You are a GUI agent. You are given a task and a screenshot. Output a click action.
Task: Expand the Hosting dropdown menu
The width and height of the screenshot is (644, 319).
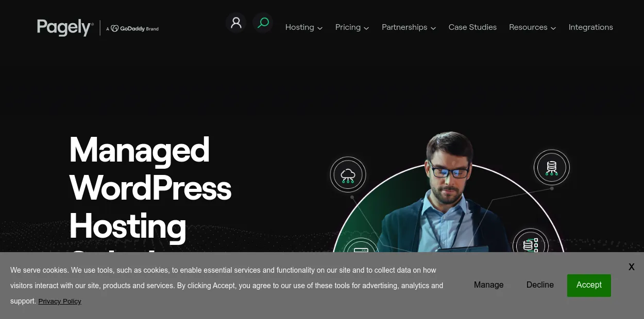(303, 27)
